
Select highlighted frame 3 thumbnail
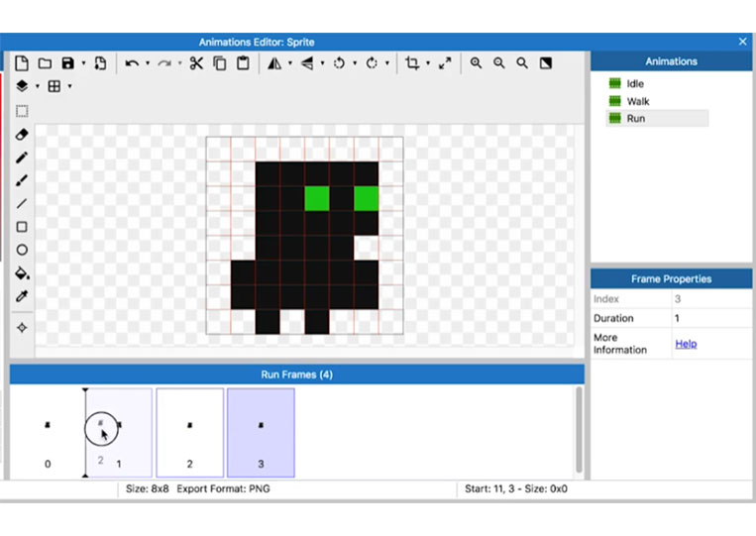tap(261, 432)
